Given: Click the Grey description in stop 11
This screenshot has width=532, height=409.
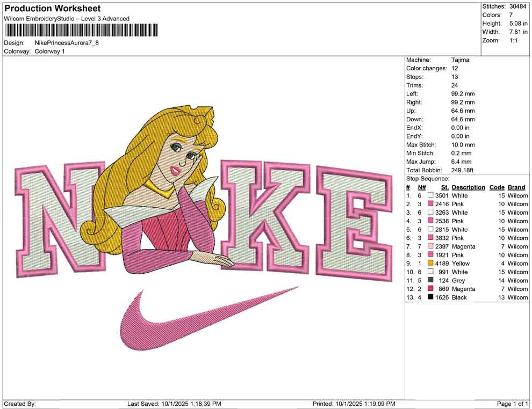Looking at the screenshot, I should tap(458, 280).
